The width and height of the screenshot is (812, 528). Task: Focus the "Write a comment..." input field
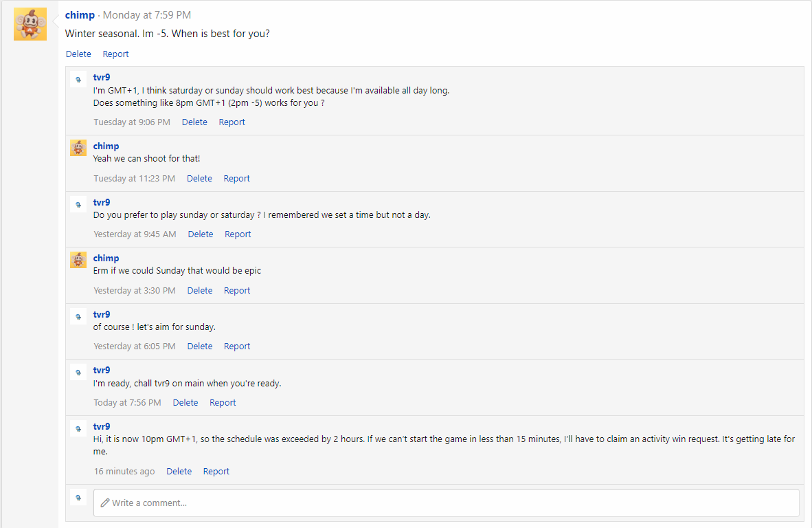[x=446, y=503]
